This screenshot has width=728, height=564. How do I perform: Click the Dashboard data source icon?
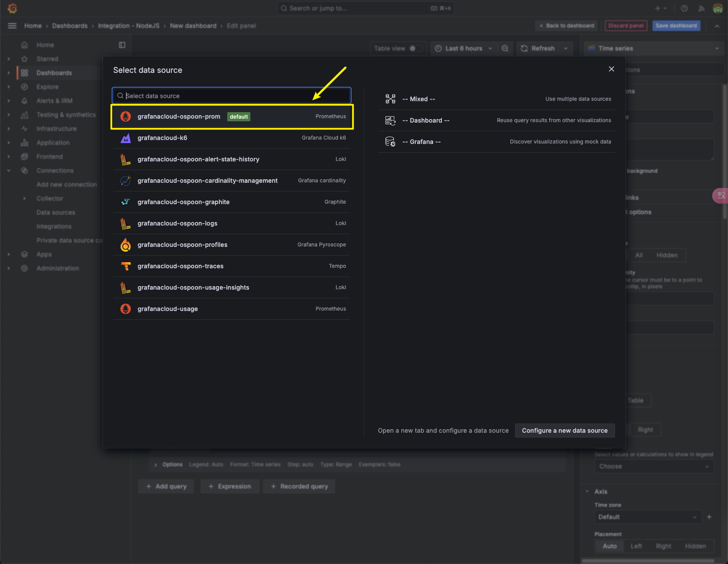pyautogui.click(x=390, y=120)
